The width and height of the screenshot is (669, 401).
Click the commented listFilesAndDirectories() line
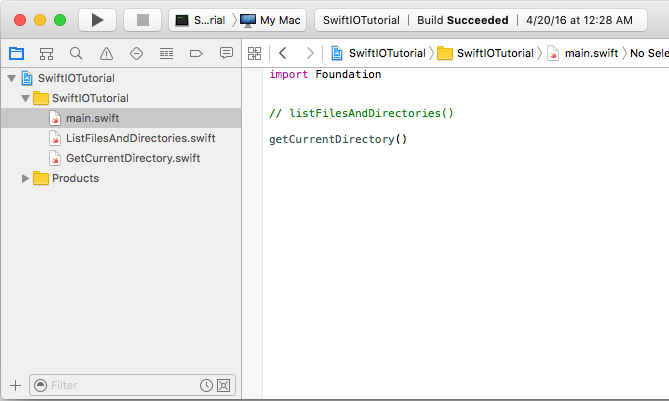click(361, 113)
